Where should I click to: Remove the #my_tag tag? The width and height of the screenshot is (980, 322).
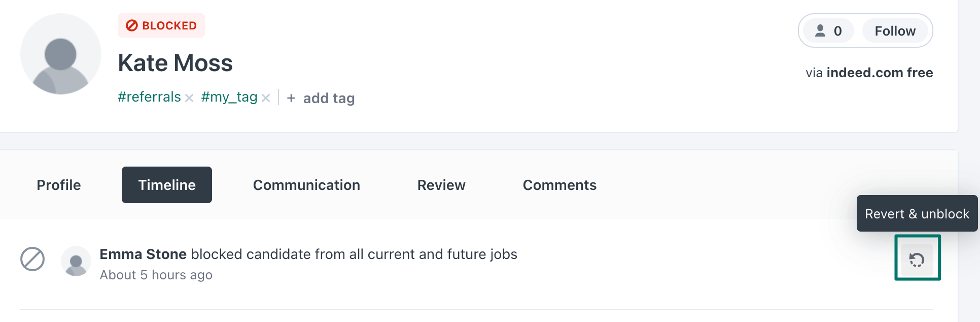(266, 98)
